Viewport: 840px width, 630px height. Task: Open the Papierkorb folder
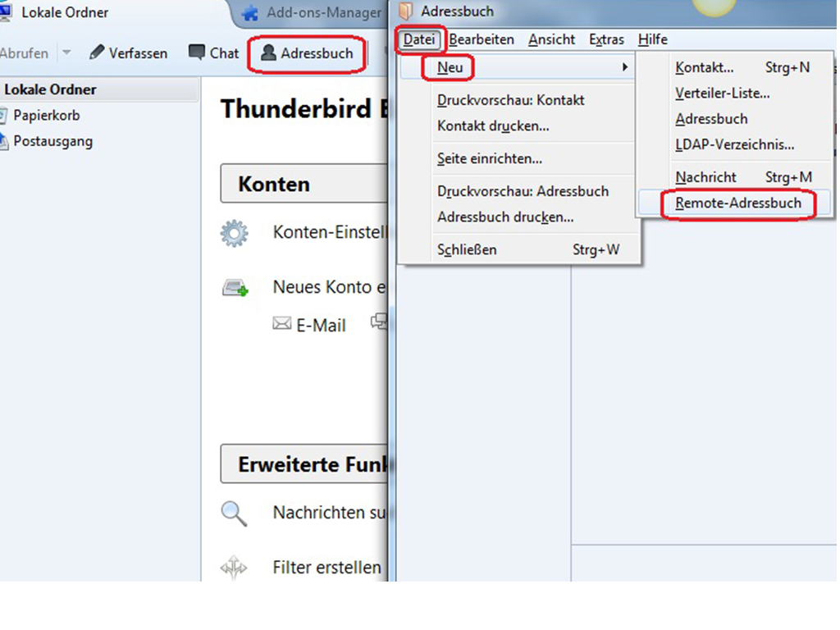[46, 116]
